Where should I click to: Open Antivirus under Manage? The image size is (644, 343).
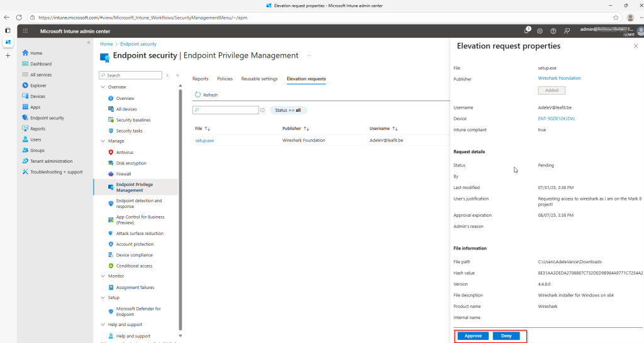click(125, 152)
